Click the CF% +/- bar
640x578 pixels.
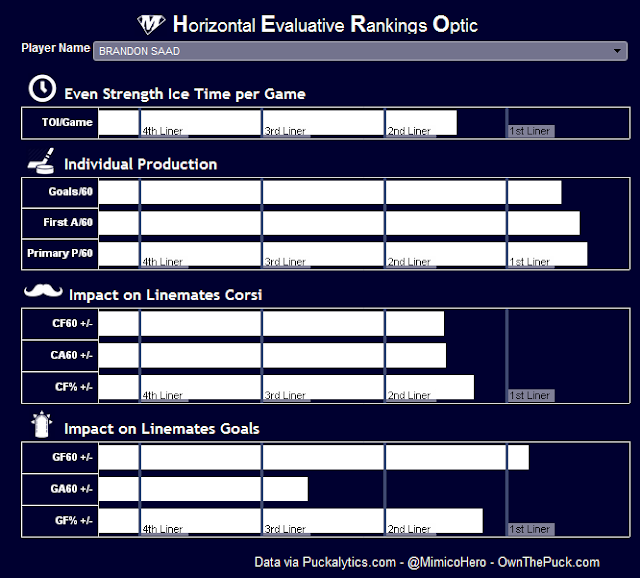click(286, 387)
